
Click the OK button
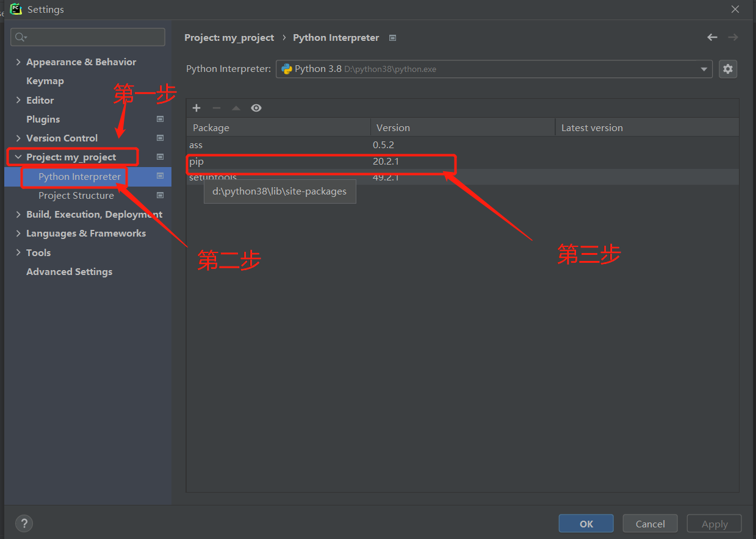(586, 524)
